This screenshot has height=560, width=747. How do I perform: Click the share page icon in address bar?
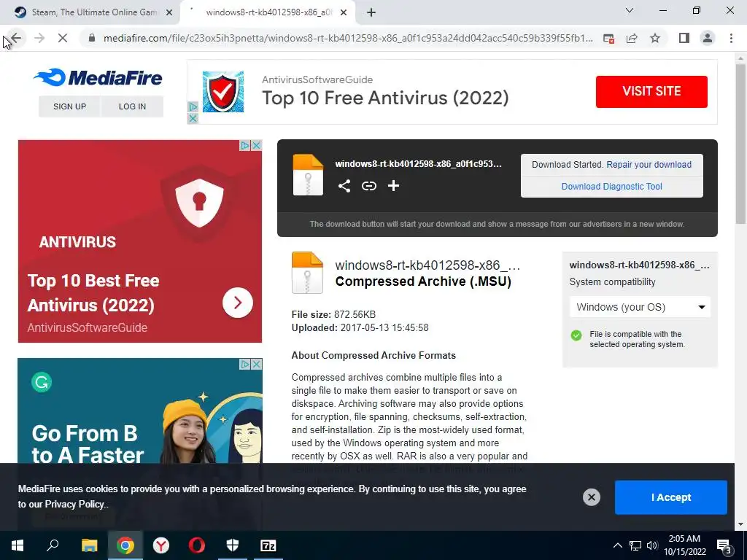click(632, 38)
